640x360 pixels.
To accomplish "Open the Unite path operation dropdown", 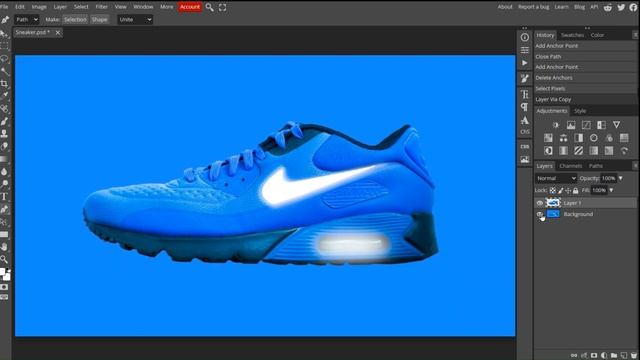I will pos(135,20).
